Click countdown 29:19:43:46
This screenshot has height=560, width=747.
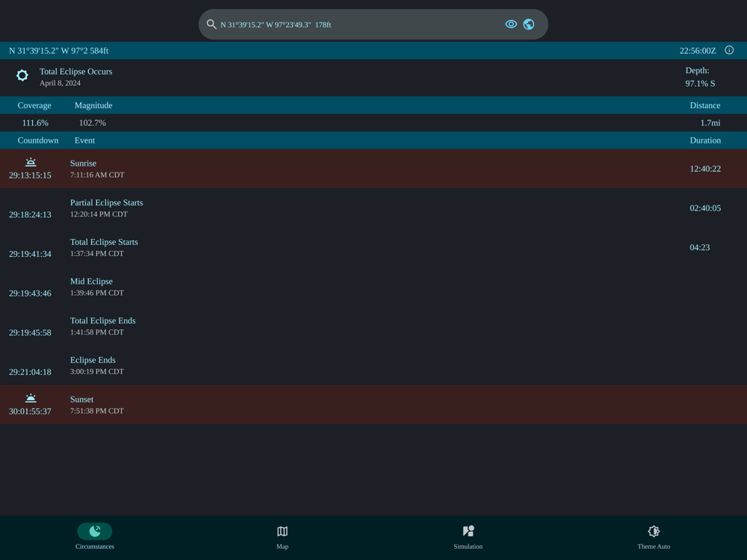30,293
